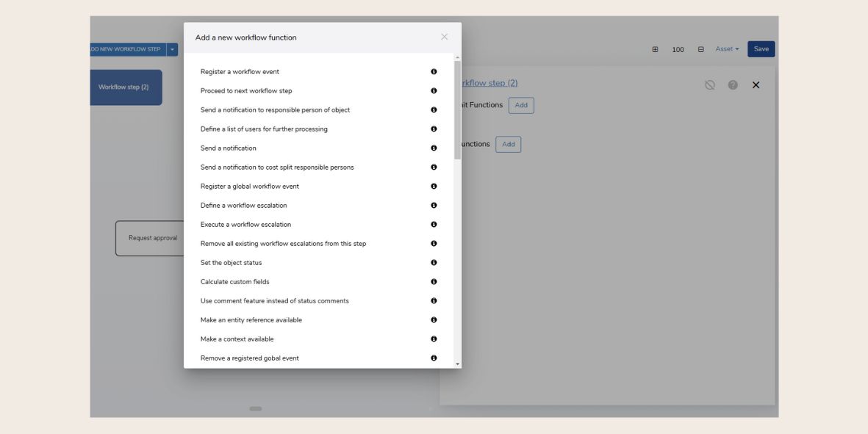Screen dimensions: 868x434
Task: Click the info icon for Calculate custom fields
Action: (x=434, y=281)
